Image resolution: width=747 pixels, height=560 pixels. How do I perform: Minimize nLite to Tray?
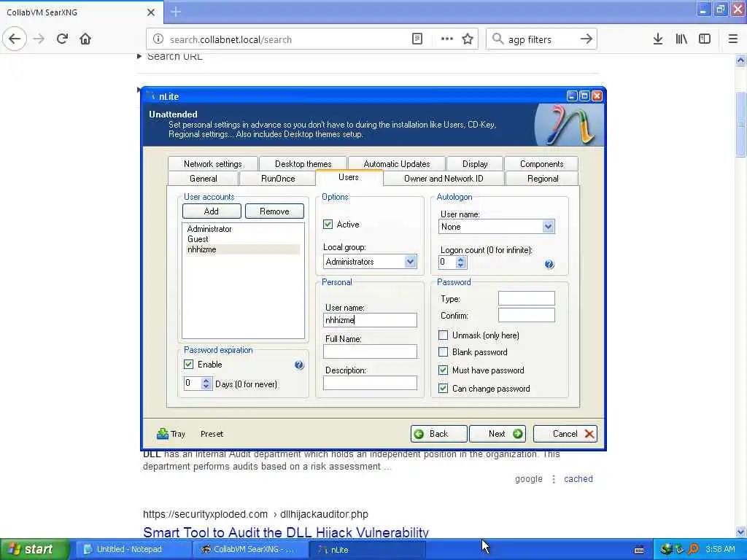[171, 434]
